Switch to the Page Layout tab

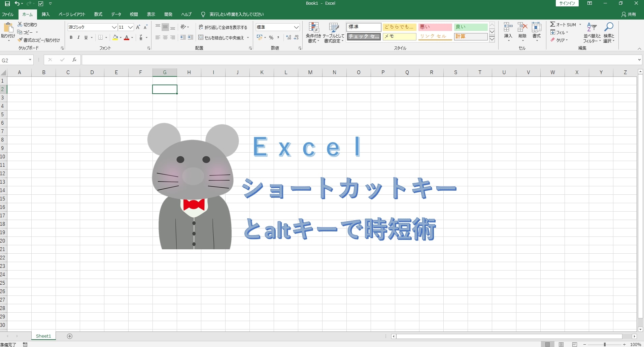[72, 14]
